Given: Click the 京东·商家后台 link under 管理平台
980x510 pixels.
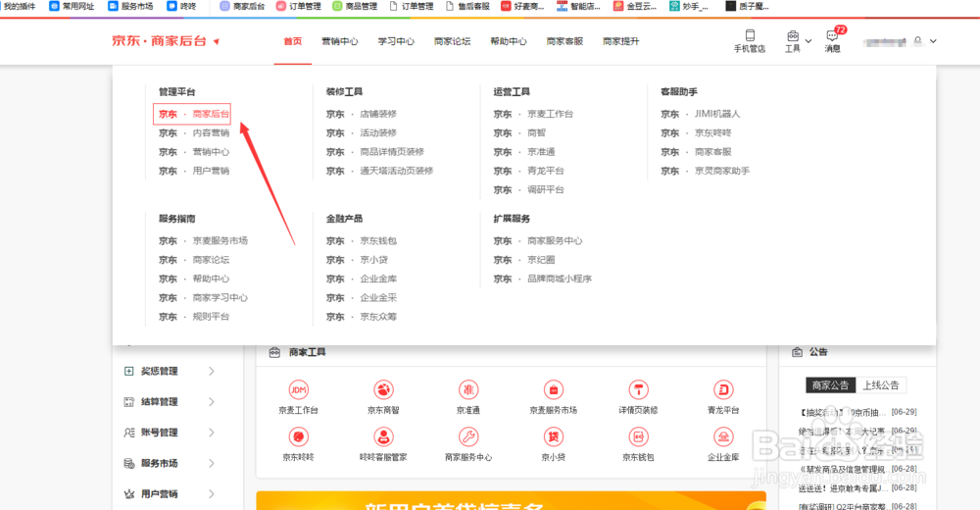Looking at the screenshot, I should (x=194, y=114).
